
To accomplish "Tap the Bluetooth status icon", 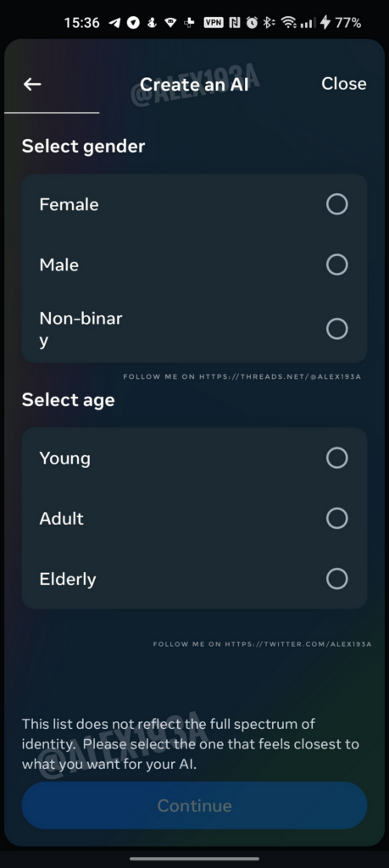I will [x=269, y=23].
